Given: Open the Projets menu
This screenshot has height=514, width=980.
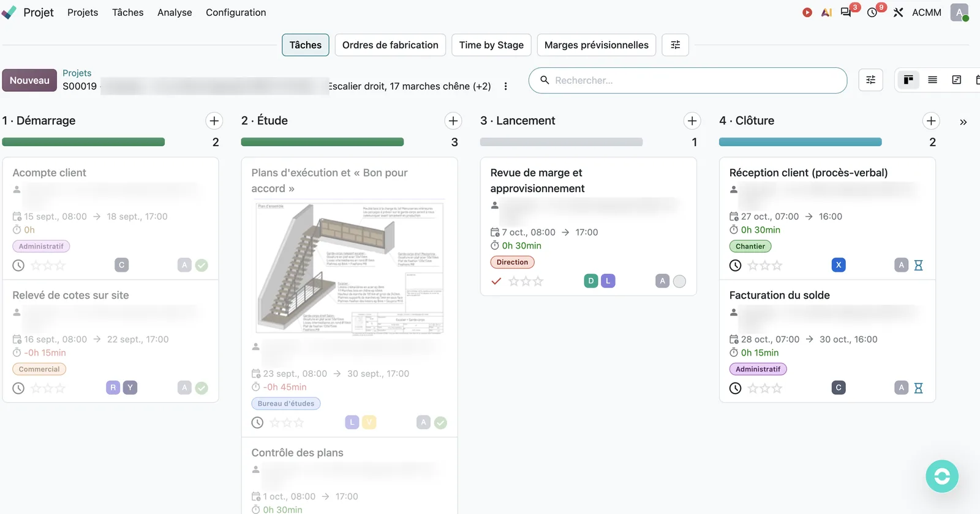Looking at the screenshot, I should point(83,12).
